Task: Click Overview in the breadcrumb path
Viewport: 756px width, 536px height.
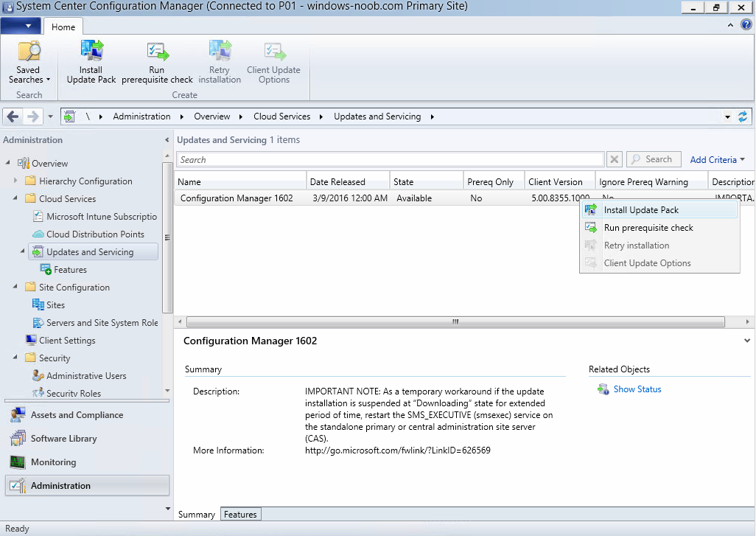Action: click(212, 116)
